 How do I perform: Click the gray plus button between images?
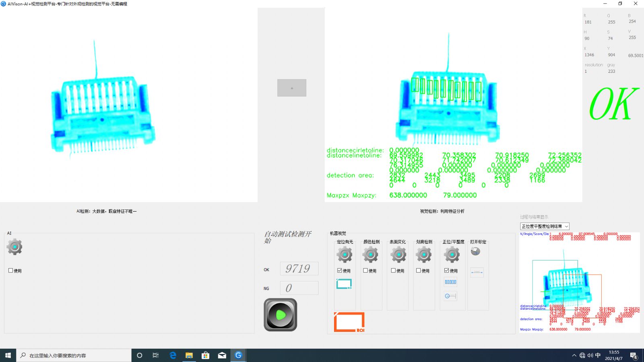(x=292, y=88)
